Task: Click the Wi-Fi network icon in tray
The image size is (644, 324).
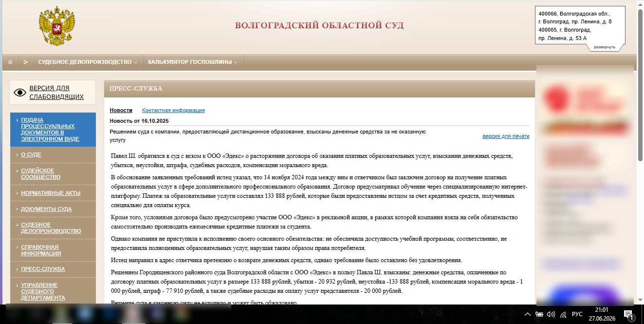Action: pos(564,314)
